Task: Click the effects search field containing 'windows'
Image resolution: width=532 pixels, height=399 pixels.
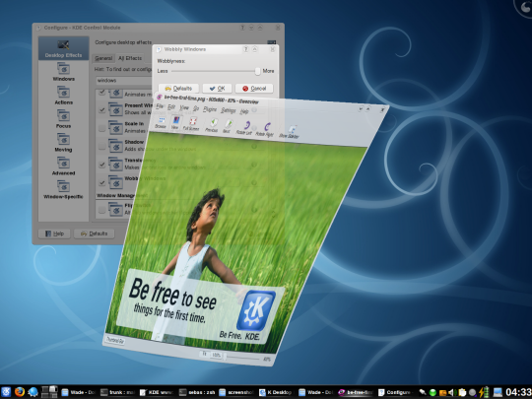Action: point(124,81)
